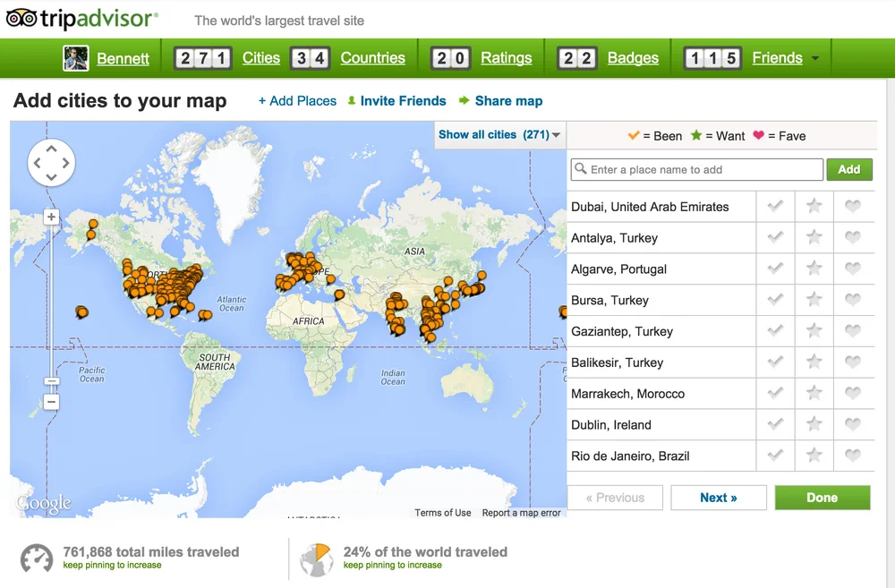The width and height of the screenshot is (895, 588).
Task: Check Bursa, Turkey as Been
Action: (775, 299)
